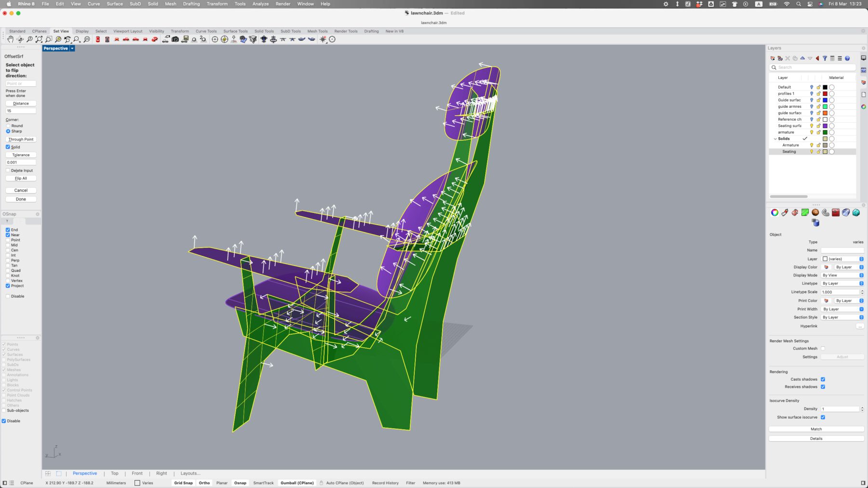
Task: Open the blue cylinder Attribute User Text icon
Action: tap(815, 223)
